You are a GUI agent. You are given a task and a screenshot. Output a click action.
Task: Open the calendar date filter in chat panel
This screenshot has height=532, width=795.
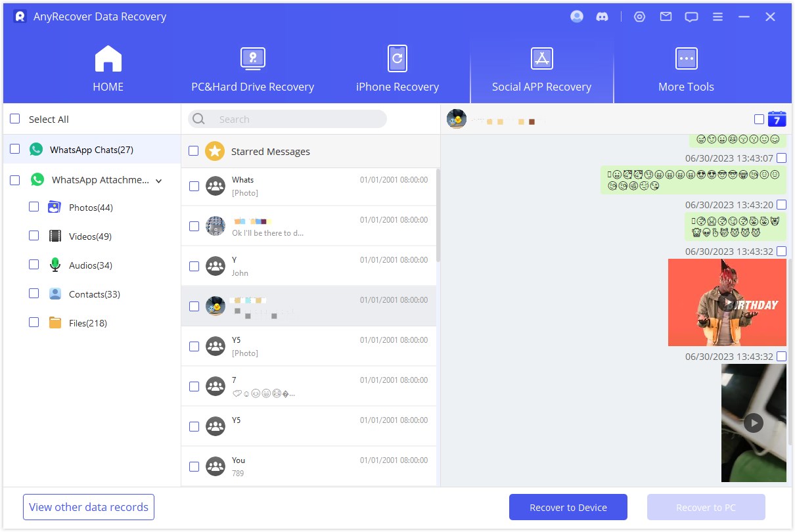coord(776,119)
